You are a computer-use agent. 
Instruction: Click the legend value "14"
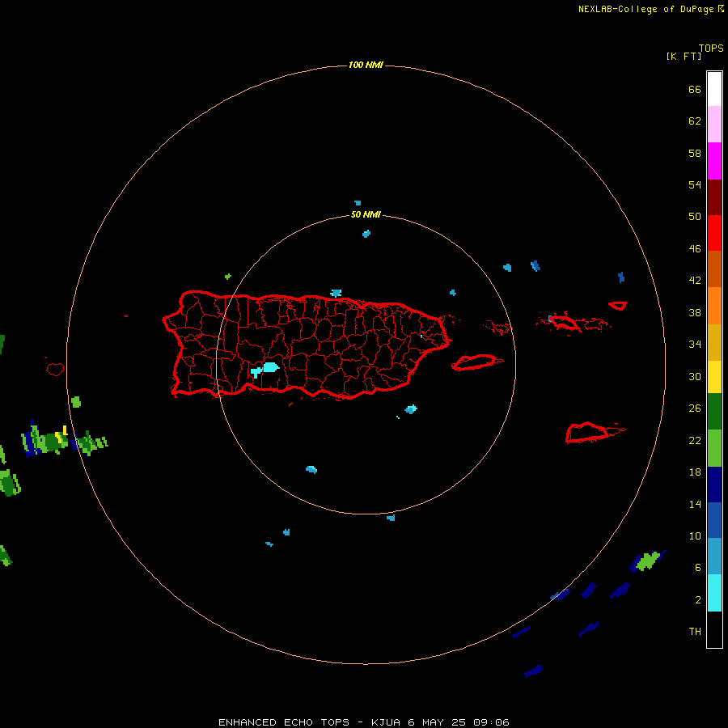pyautogui.click(x=695, y=504)
